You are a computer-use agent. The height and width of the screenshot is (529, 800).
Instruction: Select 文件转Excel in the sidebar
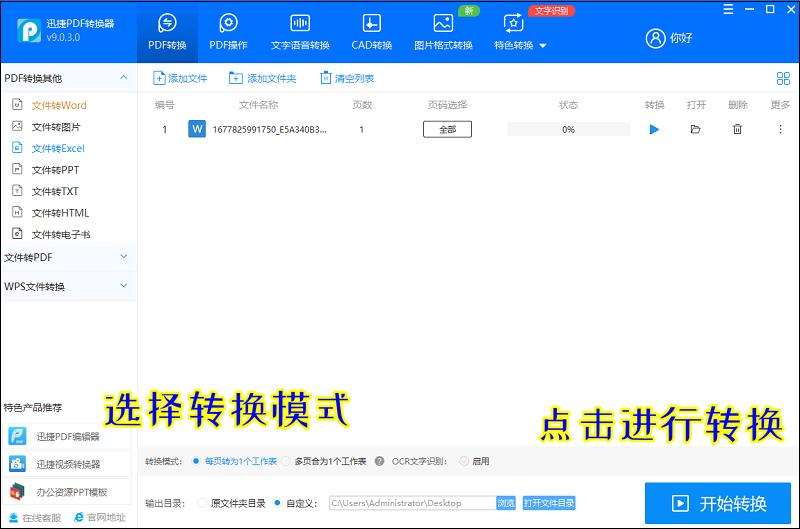pos(58,148)
